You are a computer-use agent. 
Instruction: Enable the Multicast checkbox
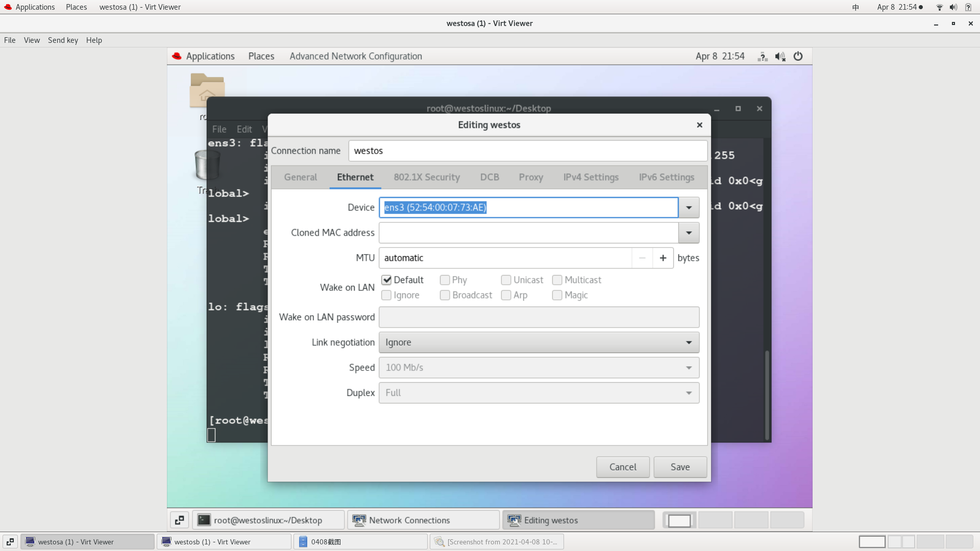(x=557, y=280)
